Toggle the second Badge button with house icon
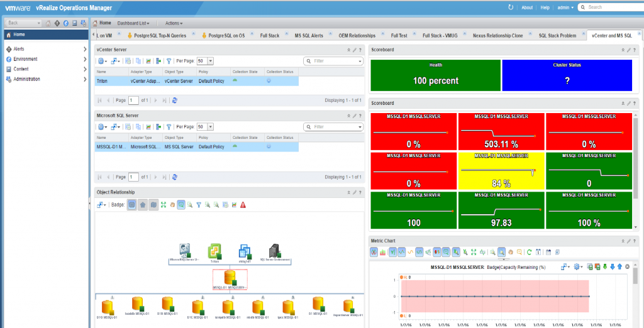This screenshot has height=328, width=644. click(143, 204)
